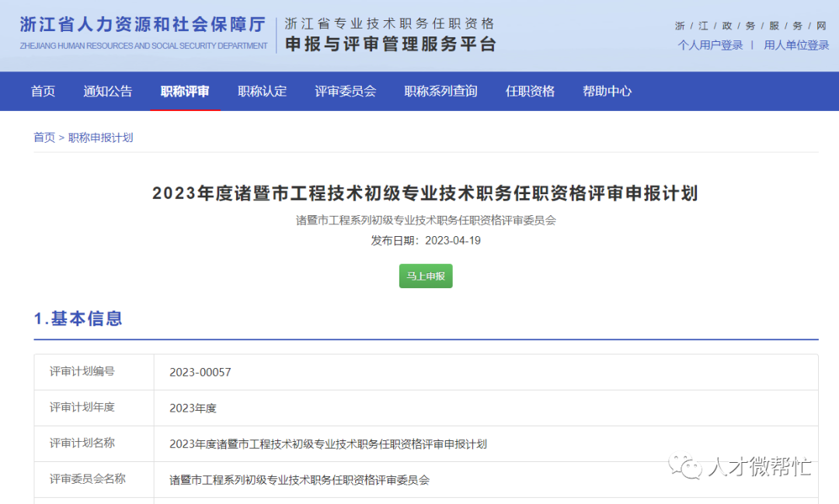Click the 马上申报 green apply button
The image size is (839, 504).
[426, 276]
